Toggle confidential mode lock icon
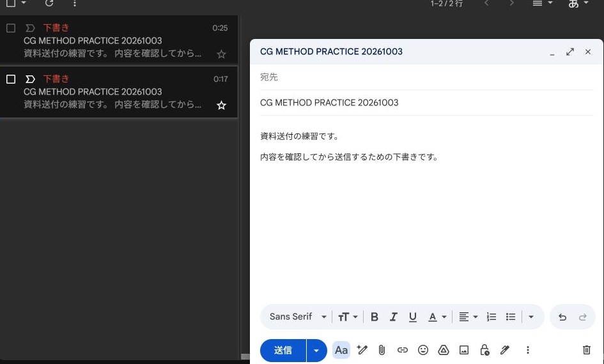Image resolution: width=604 pixels, height=364 pixels. pos(484,350)
